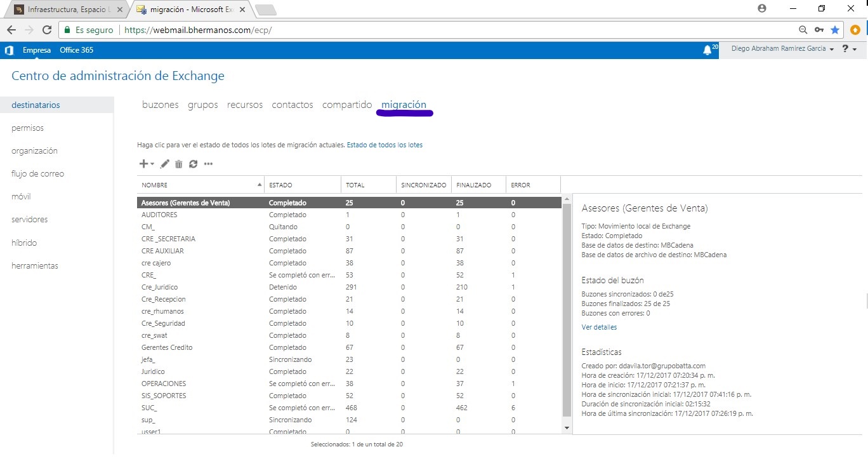The width and height of the screenshot is (868, 461).
Task: Click the notifications bell icon
Action: (707, 50)
